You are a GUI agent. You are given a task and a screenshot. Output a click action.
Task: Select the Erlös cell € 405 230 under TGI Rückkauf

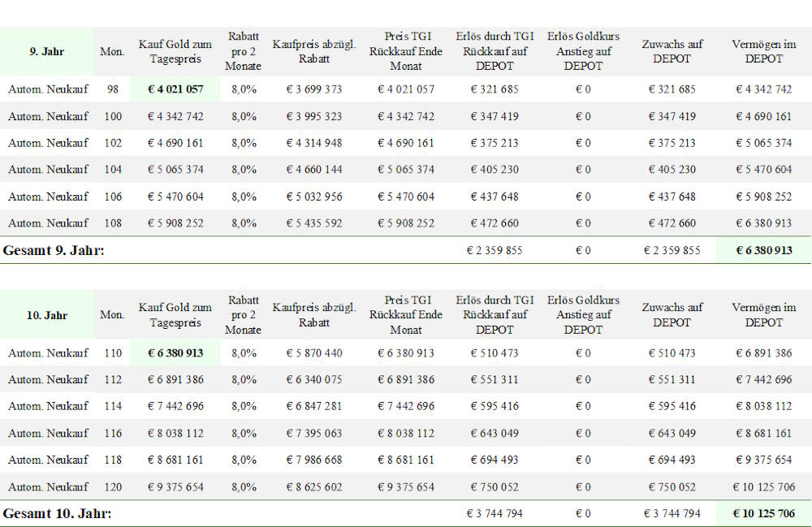pos(495,169)
